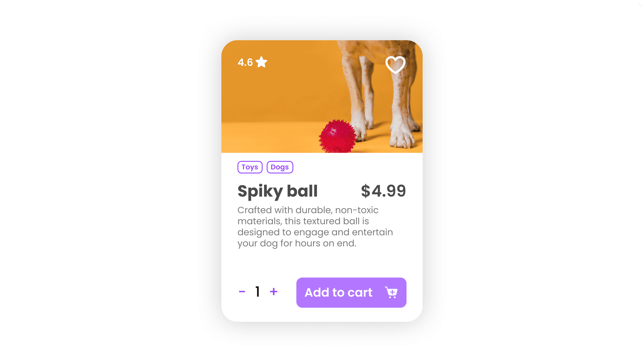Image resolution: width=644 pixels, height=362 pixels.
Task: Click the $4.99 price label
Action: (x=384, y=191)
